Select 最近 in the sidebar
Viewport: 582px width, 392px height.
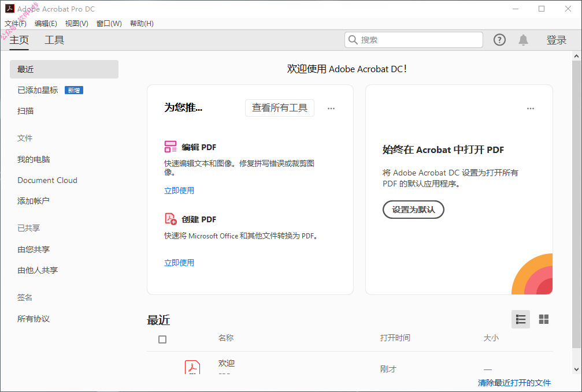[64, 69]
